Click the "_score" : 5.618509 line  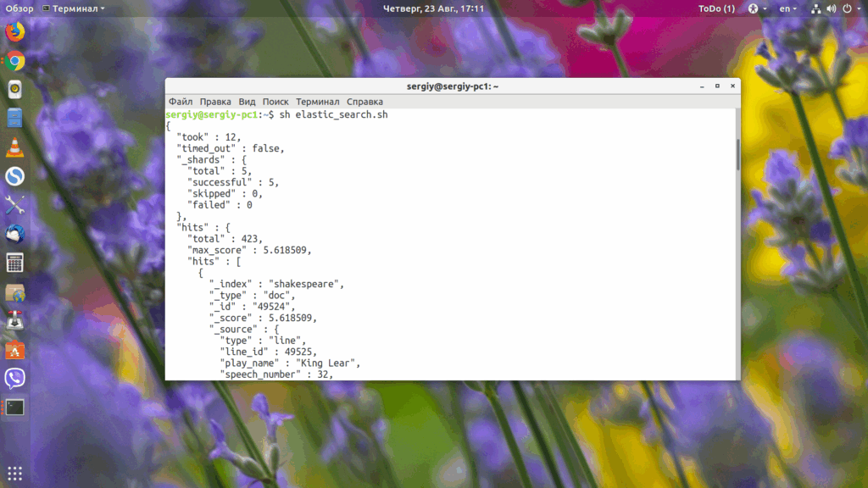[x=263, y=319]
